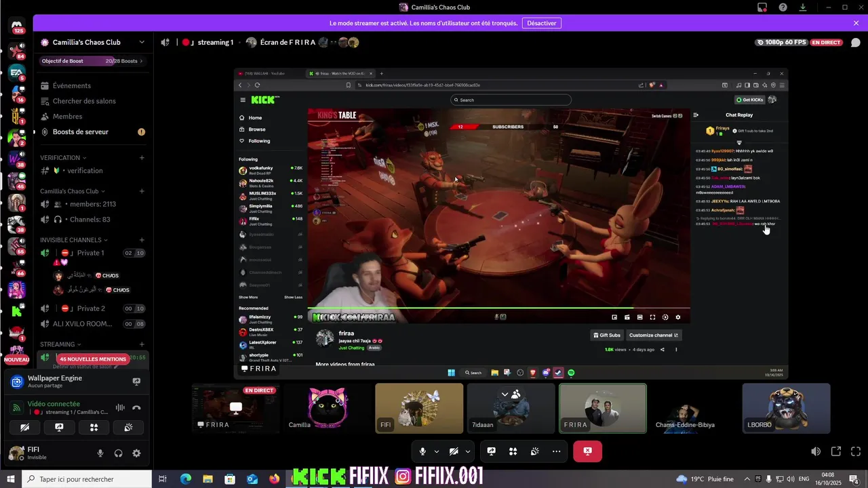This screenshot has width=868, height=488.
Task: Click the Objectif de Boost progress bar
Action: point(93,61)
